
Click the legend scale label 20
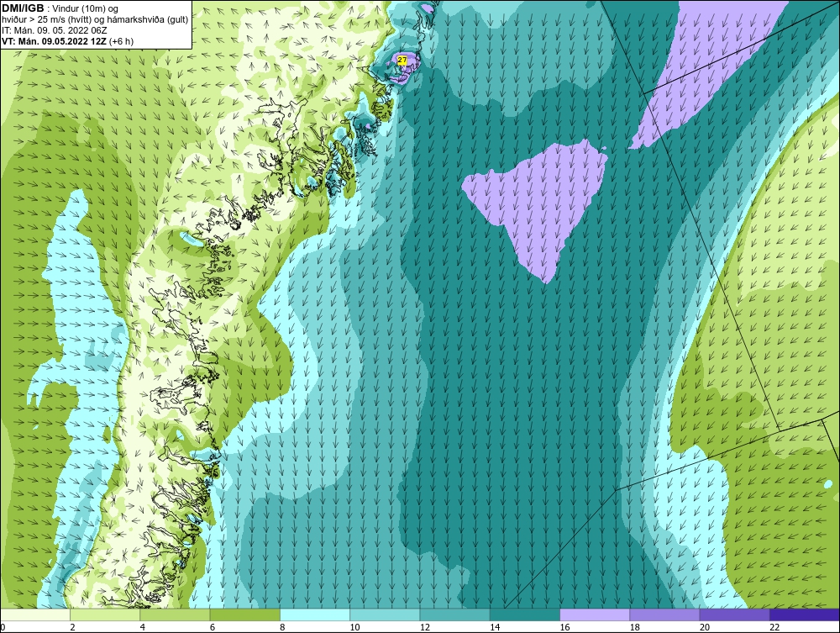705,628
